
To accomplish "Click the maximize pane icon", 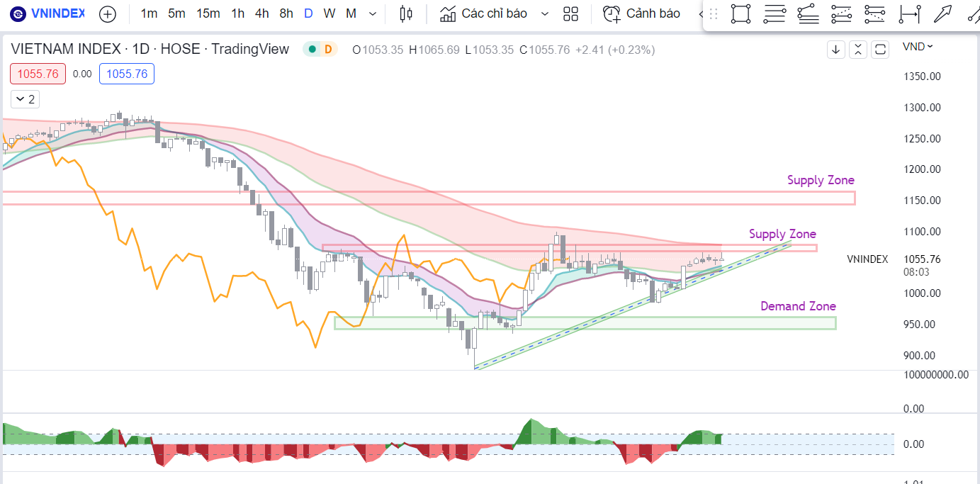I will coord(880,50).
